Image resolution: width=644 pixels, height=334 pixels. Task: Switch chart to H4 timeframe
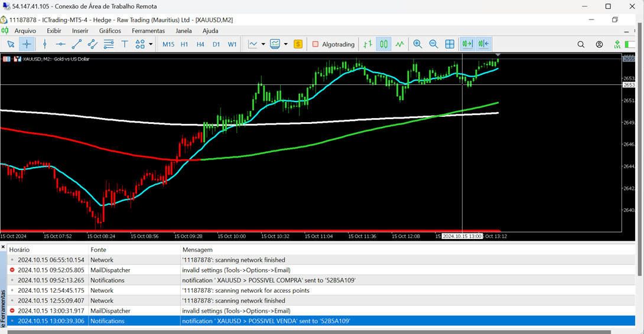(x=200, y=44)
